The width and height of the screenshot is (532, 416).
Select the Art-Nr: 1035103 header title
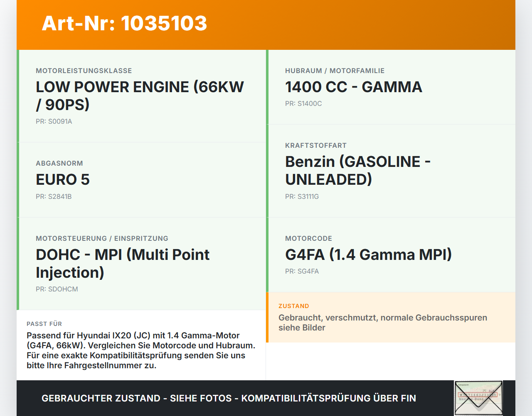(124, 23)
